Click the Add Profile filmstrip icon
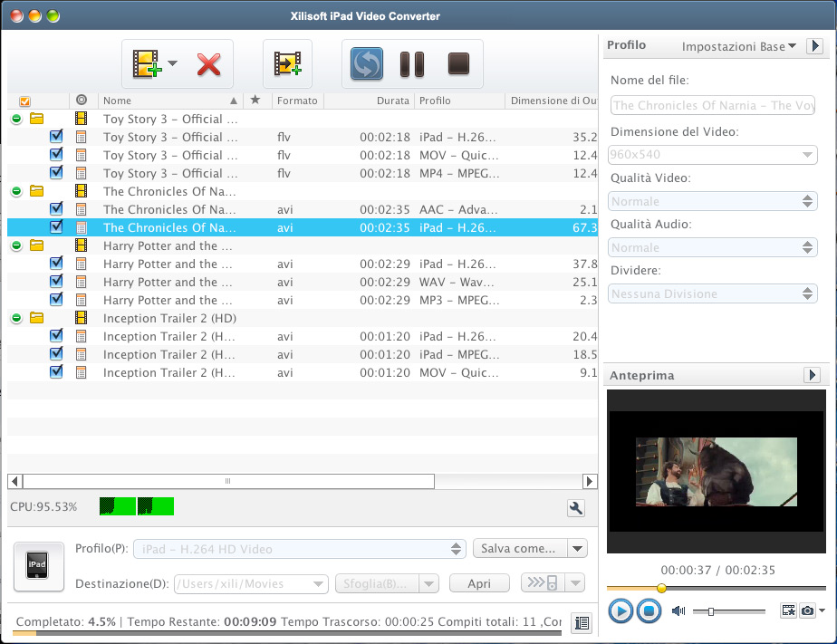The height and width of the screenshot is (644, 837). pyautogui.click(x=287, y=64)
